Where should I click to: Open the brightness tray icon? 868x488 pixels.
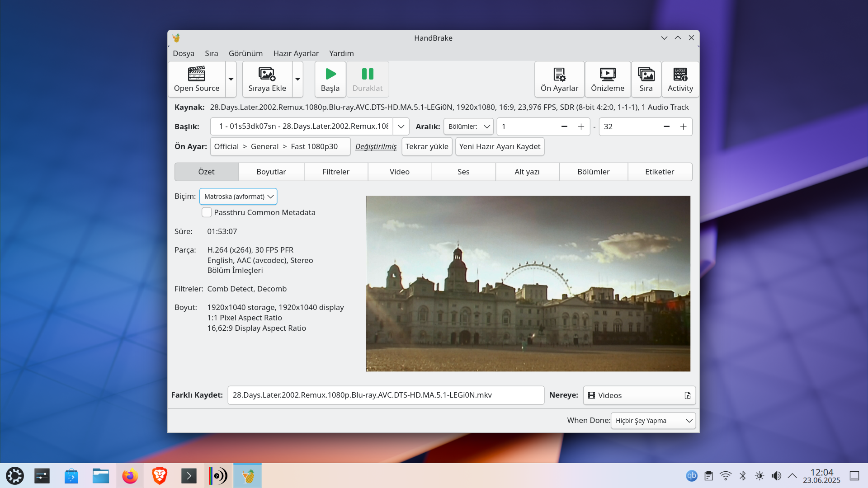(x=759, y=476)
